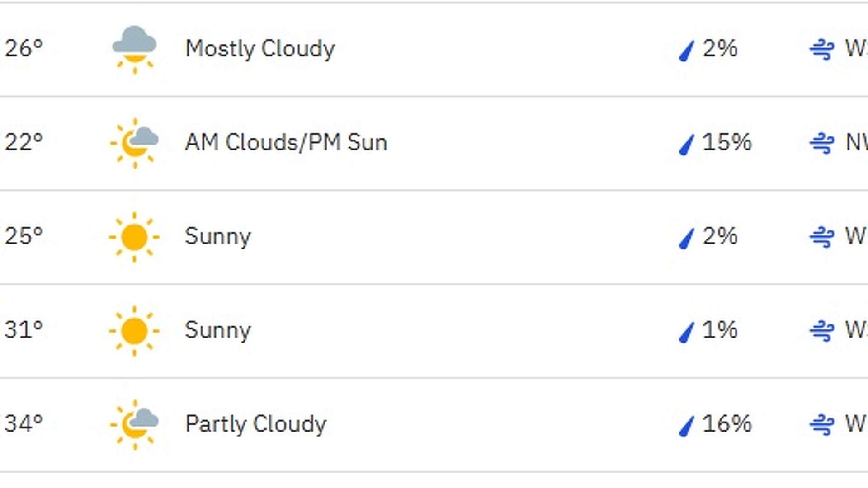Open the Partly Cloudy forecast row

pos(434,425)
